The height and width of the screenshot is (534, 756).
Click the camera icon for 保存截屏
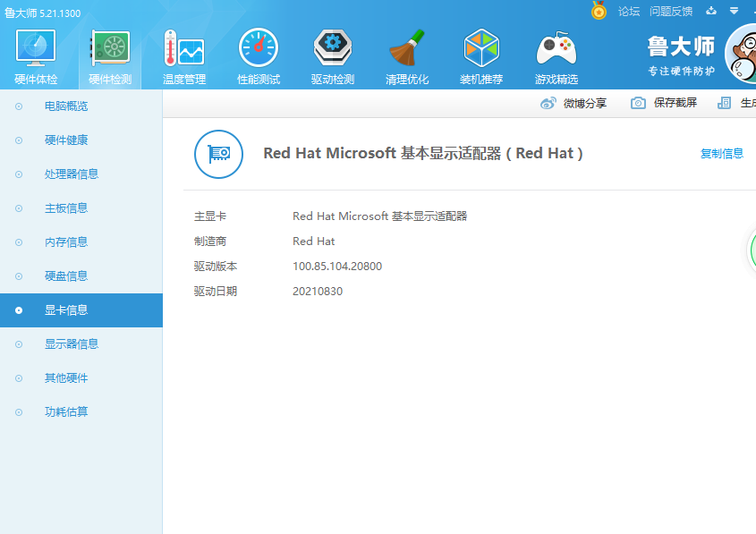point(638,103)
